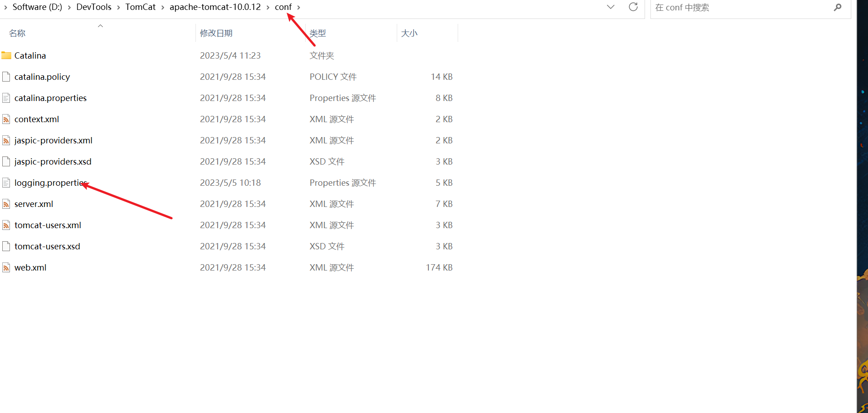
Task: Select the server.xml file name
Action: pos(34,204)
